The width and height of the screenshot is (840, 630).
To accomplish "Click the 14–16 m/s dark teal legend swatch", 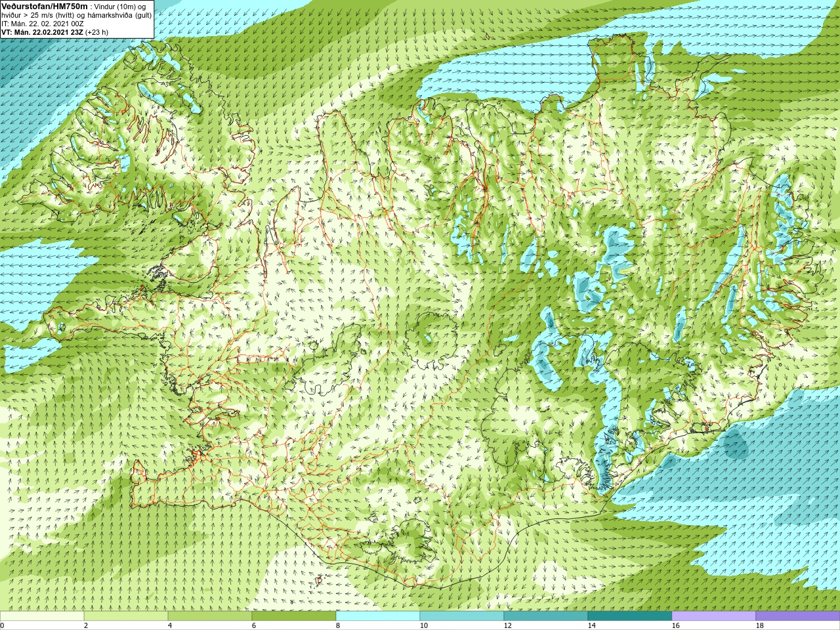I will (630, 616).
